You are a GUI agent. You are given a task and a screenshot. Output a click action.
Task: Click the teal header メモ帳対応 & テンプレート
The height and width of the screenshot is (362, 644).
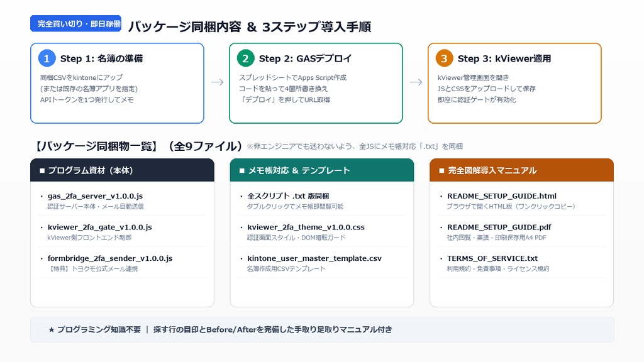[x=322, y=170]
